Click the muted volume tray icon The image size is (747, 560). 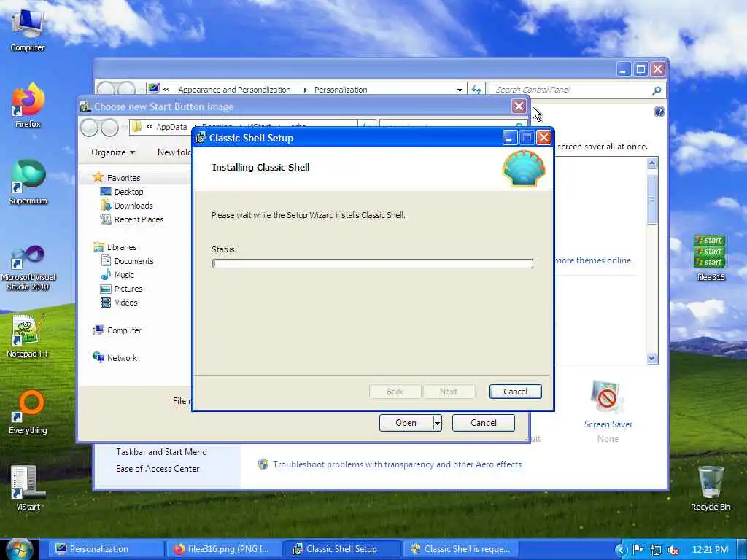[x=673, y=550]
